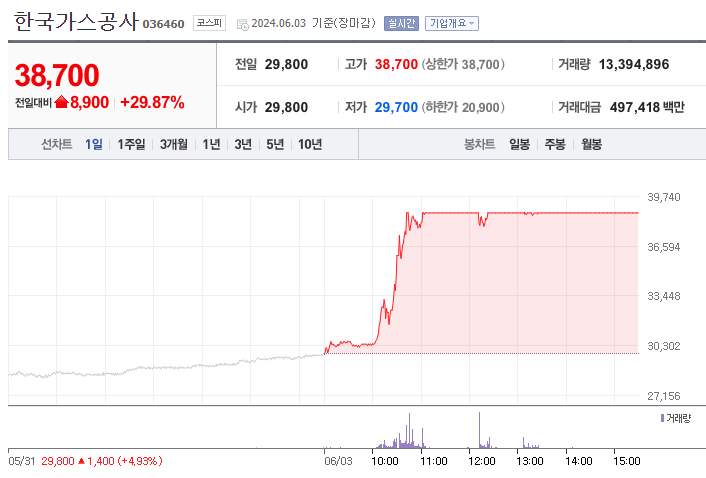Click the 39,740 y-axis label
This screenshot has width=706, height=478.
(664, 197)
